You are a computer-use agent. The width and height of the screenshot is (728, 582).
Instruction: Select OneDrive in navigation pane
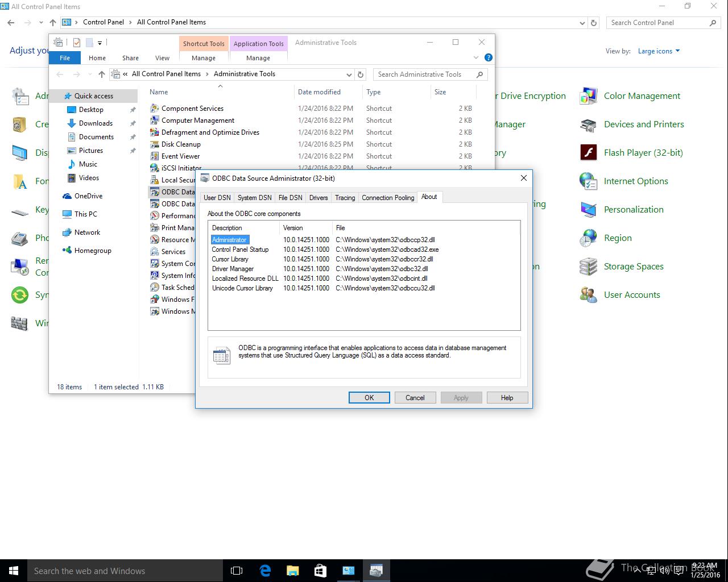click(x=88, y=196)
